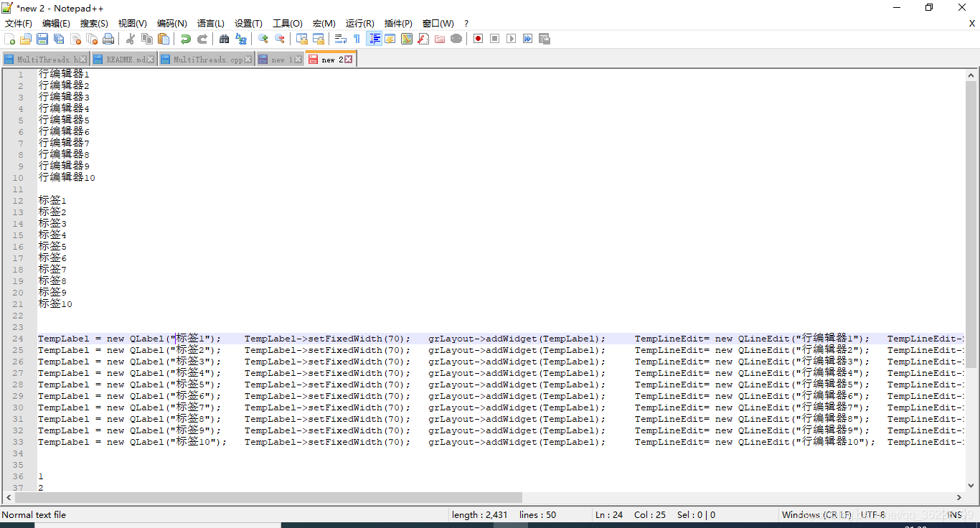Paste clipboard using the Paste icon
980x528 pixels.
[x=164, y=39]
